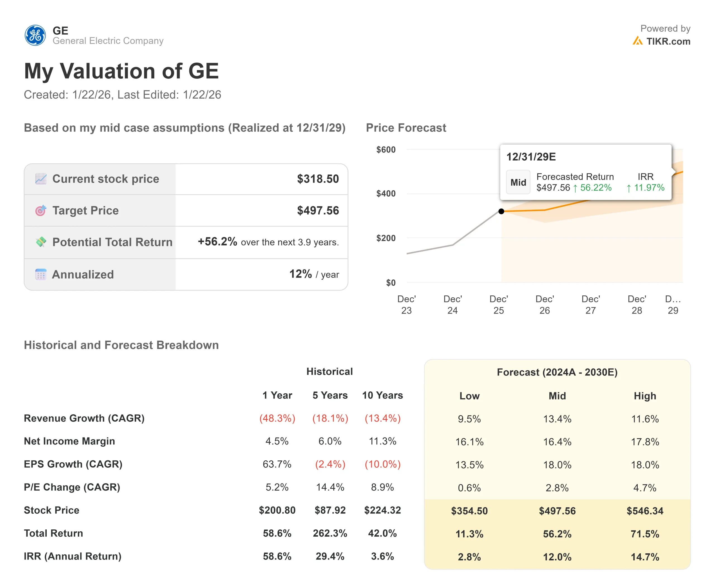The width and height of the screenshot is (715, 588).
Task: Click the Revenue Growth (CAGR) row label
Action: [84, 418]
